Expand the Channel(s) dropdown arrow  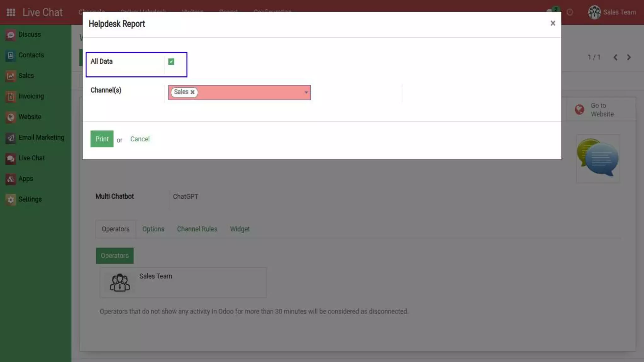click(x=306, y=92)
